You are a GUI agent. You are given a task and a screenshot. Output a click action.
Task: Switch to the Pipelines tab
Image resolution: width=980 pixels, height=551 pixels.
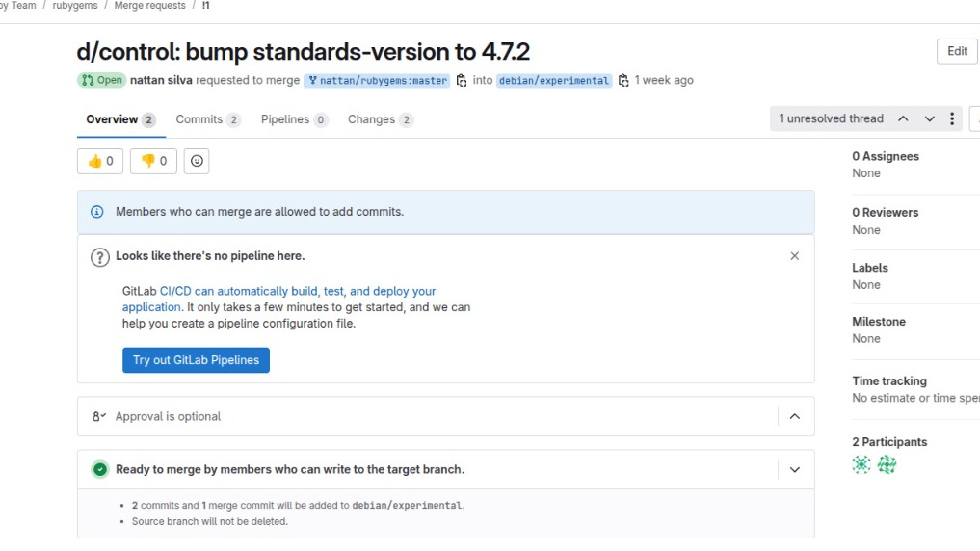(294, 119)
